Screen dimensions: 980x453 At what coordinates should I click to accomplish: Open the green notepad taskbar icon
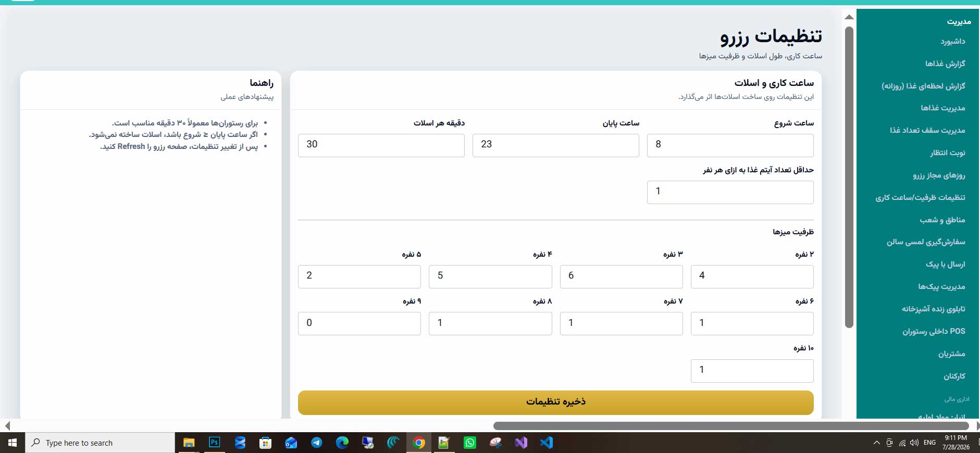point(444,443)
